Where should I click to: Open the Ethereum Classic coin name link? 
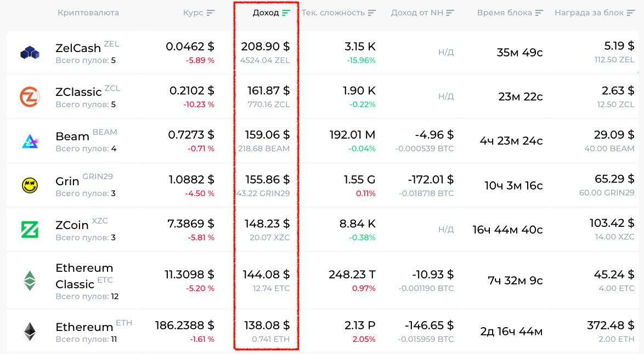84,276
